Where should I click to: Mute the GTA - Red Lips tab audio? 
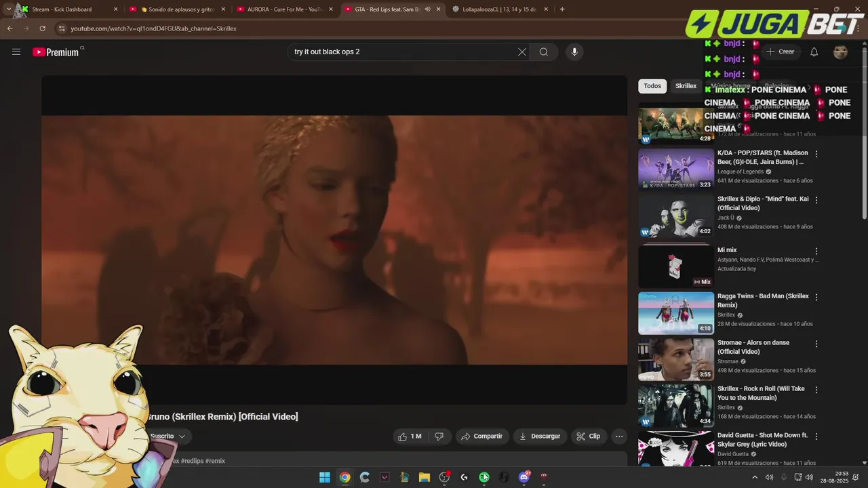point(427,9)
